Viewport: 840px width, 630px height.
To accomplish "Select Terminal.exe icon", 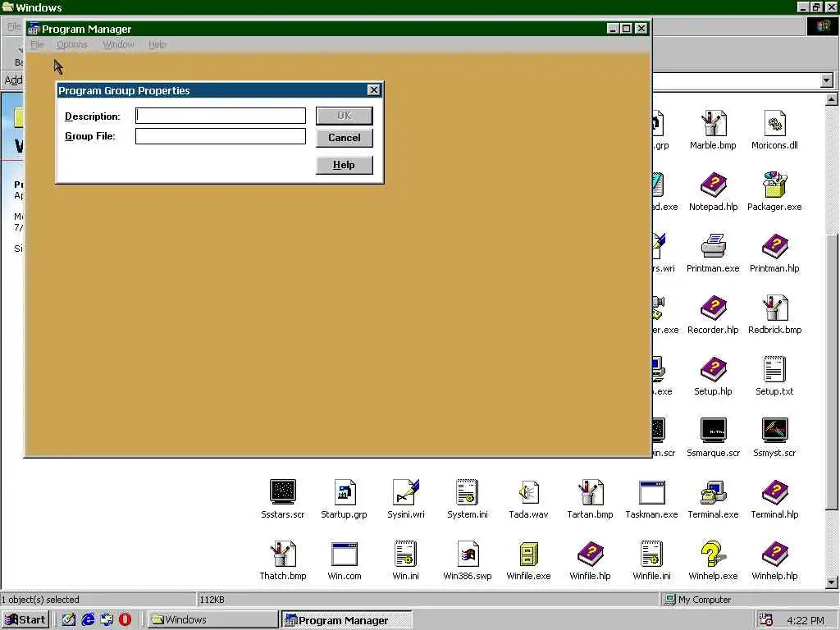I will pos(713,492).
